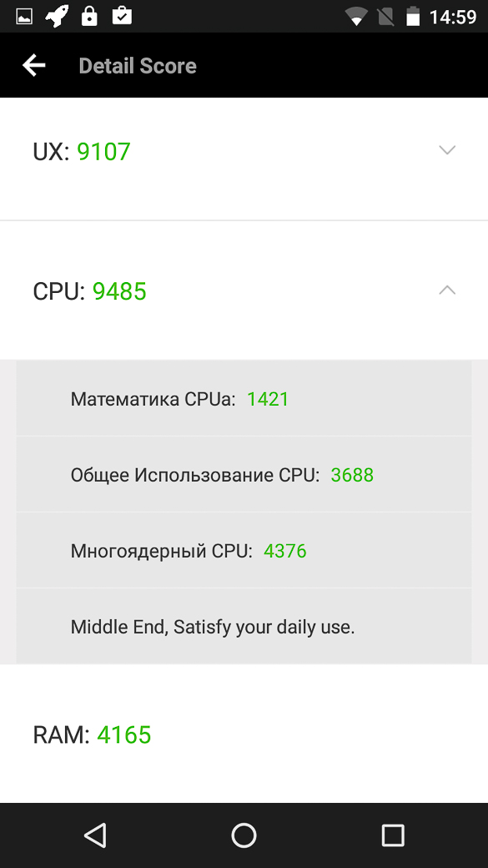Viewport: 488px width, 868px height.
Task: Tap the back arrow icon
Action: point(33,65)
